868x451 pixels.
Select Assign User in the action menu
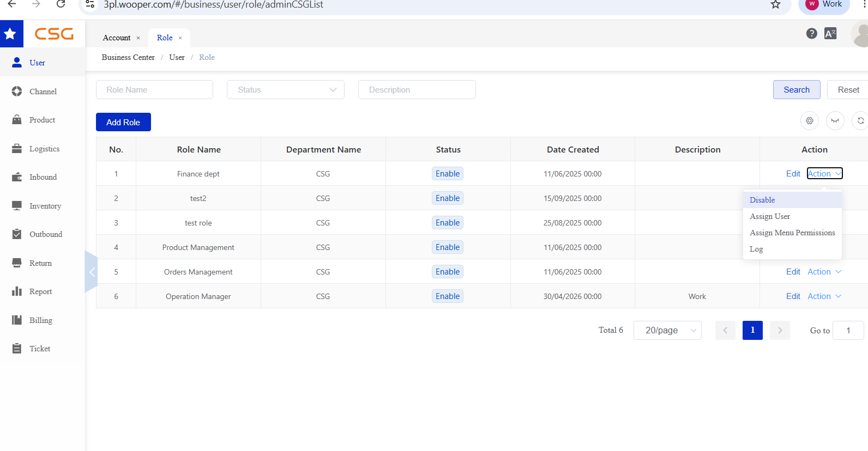click(792, 216)
